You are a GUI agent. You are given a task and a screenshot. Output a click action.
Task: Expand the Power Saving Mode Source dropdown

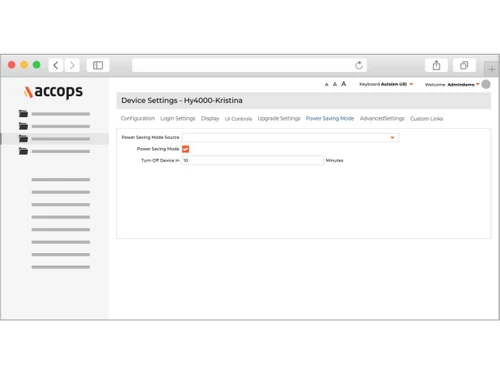(x=290, y=137)
